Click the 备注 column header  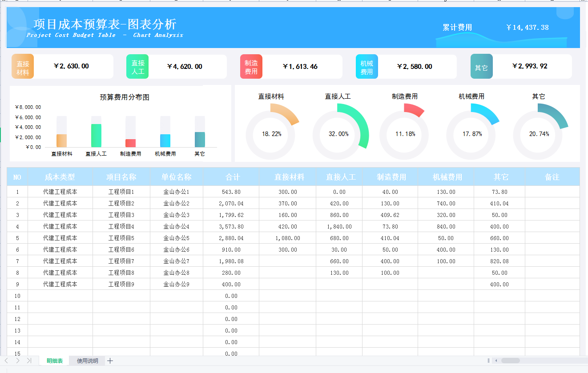[x=552, y=177]
